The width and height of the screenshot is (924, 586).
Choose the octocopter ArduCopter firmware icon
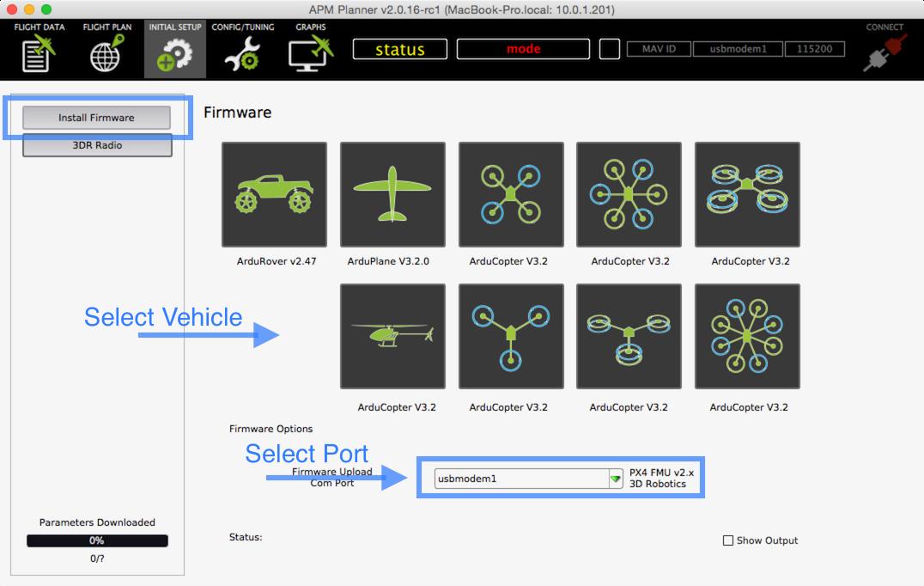747,336
